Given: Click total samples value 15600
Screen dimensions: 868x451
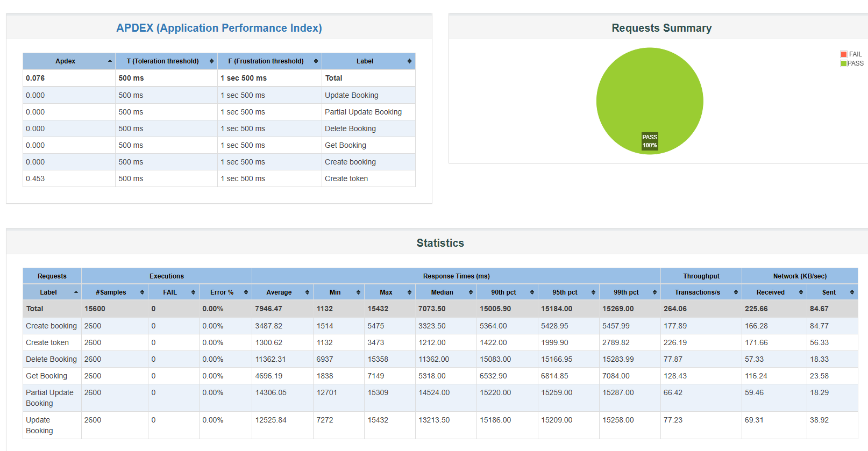Looking at the screenshot, I should point(95,309).
